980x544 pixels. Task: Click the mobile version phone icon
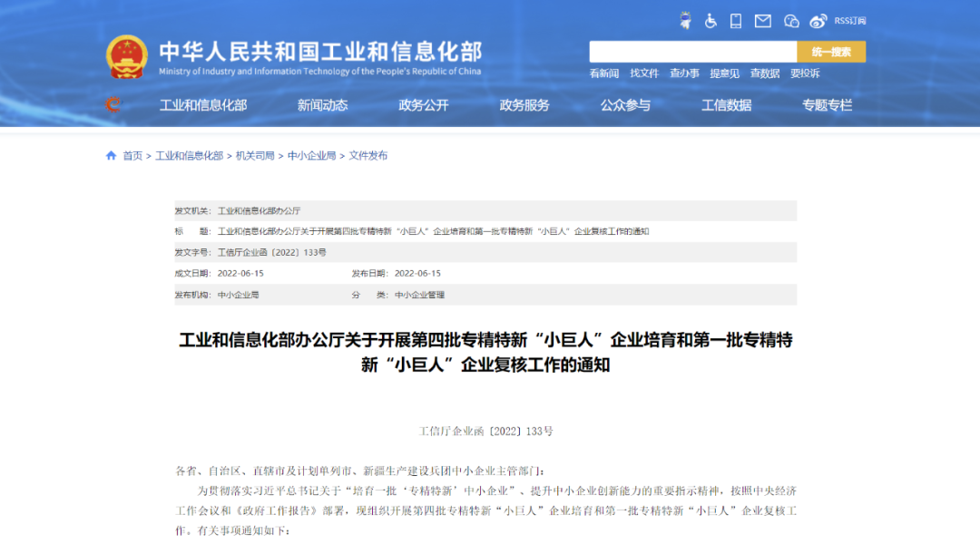[x=735, y=20]
